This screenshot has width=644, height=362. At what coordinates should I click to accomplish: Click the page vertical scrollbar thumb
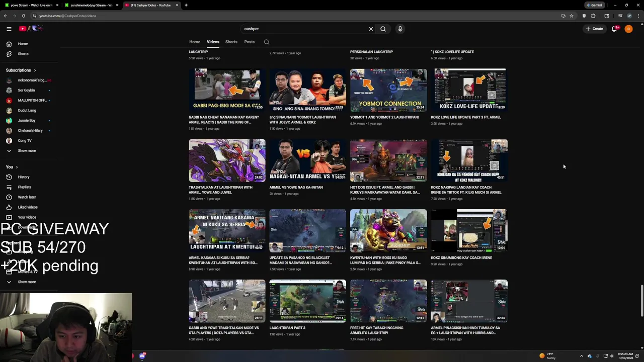[641, 301]
